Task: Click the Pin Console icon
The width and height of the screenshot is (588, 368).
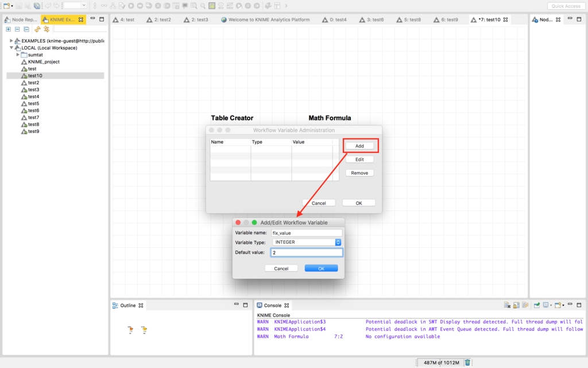Action: point(537,305)
